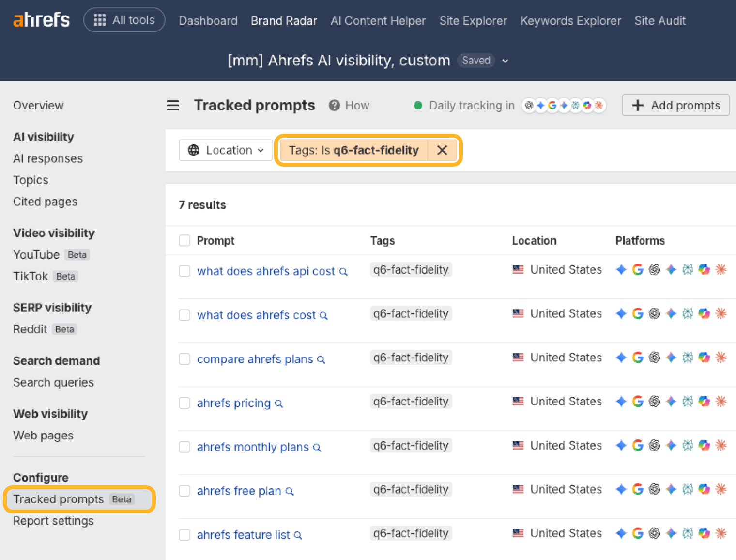Image resolution: width=736 pixels, height=560 pixels.
Task: Check the box for 'what does ahrefs api cost'
Action: [184, 271]
